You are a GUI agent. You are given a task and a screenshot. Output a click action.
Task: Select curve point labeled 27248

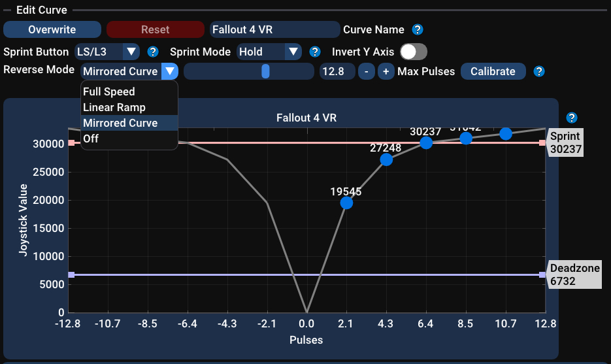(386, 159)
